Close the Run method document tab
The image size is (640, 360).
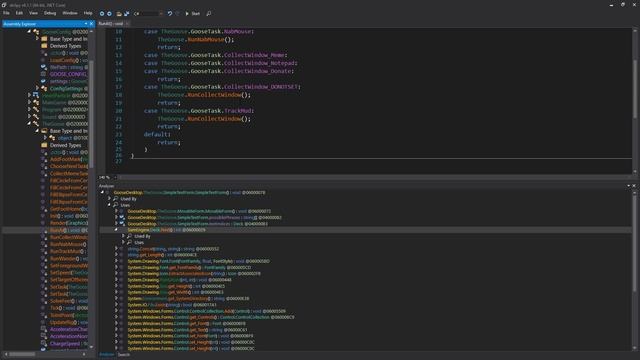(127, 24)
